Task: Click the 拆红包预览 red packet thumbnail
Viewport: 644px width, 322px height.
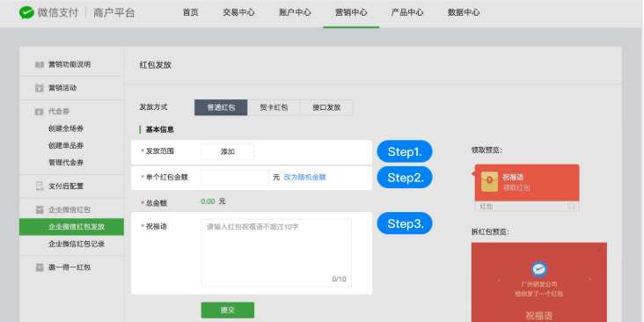Action: pos(538,282)
